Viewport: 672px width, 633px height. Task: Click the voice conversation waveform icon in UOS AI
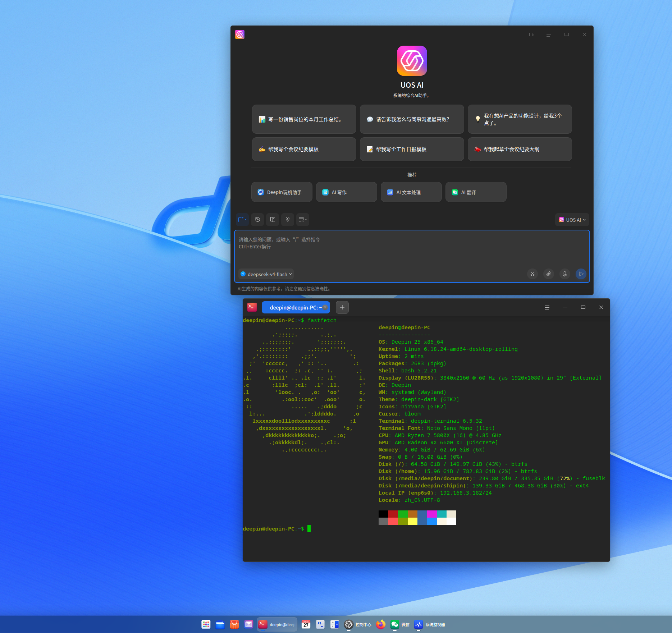531,35
